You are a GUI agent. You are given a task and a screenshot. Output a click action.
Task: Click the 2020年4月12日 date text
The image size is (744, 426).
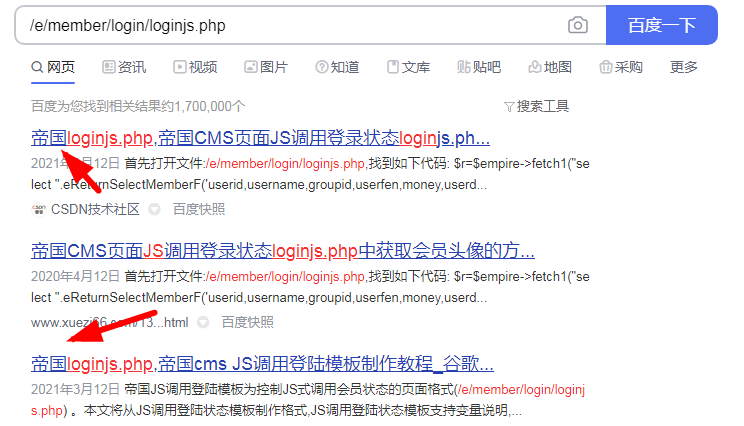(75, 277)
